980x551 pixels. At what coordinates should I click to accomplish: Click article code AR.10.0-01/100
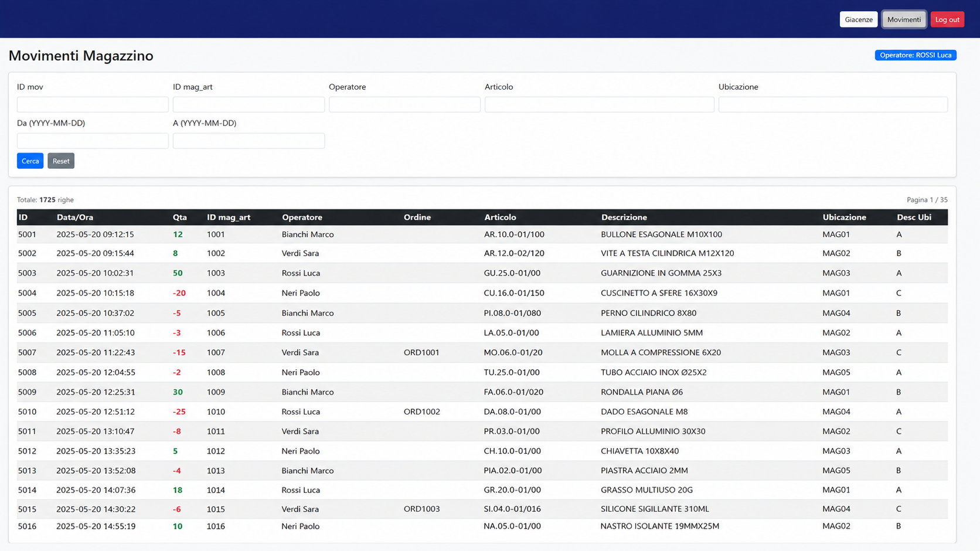coord(514,234)
